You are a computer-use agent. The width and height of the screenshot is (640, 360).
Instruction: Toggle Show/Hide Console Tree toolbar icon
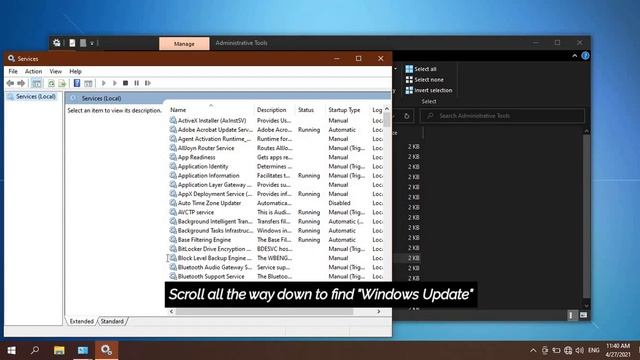click(36, 83)
